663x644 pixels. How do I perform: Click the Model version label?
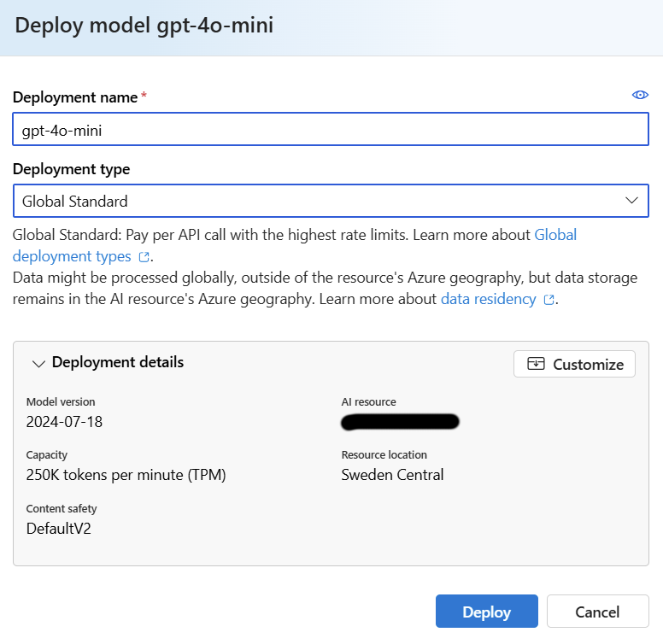tap(61, 402)
